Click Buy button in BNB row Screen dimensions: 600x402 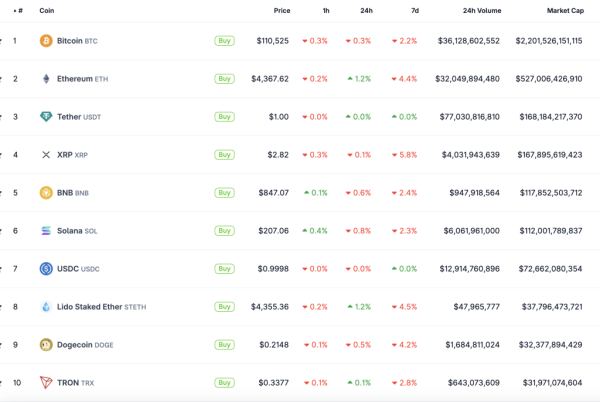click(224, 193)
